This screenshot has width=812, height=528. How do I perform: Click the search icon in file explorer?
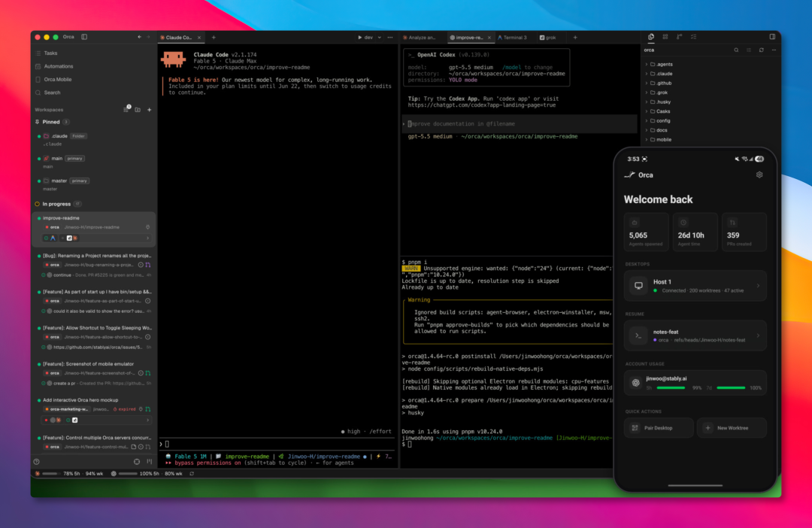coord(736,50)
